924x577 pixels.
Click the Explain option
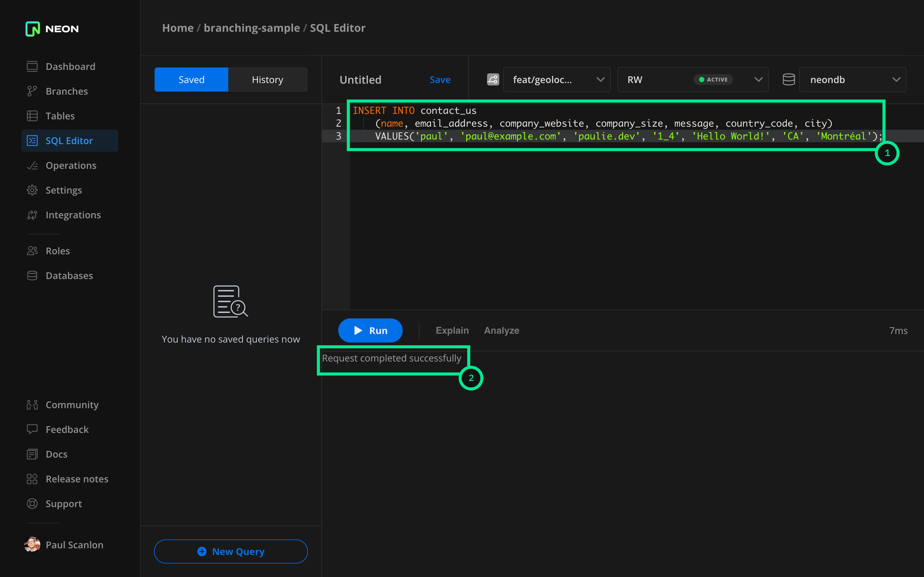(x=452, y=330)
